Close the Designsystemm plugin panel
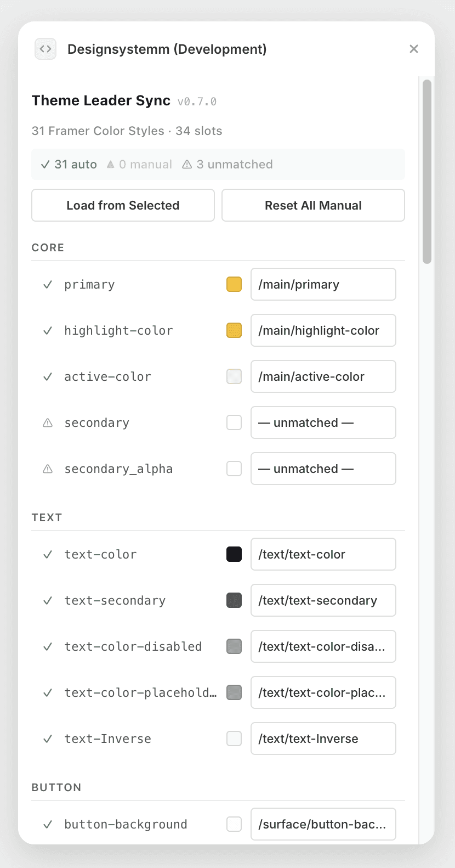Screen dimensions: 455x868 point(414,49)
